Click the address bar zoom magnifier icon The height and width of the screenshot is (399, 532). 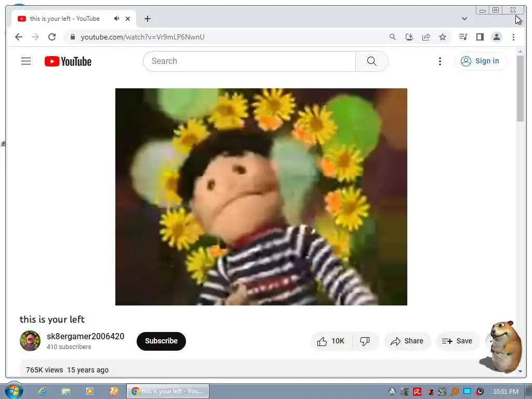click(x=393, y=37)
